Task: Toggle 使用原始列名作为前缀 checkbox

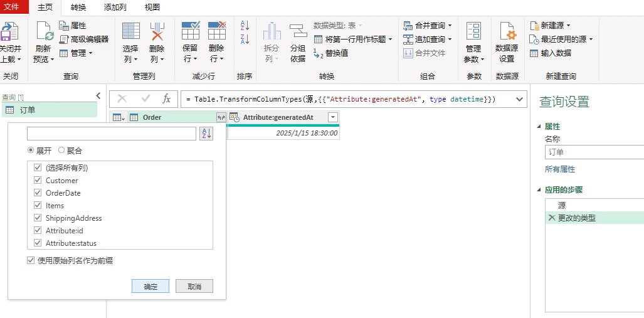Action: [30, 260]
